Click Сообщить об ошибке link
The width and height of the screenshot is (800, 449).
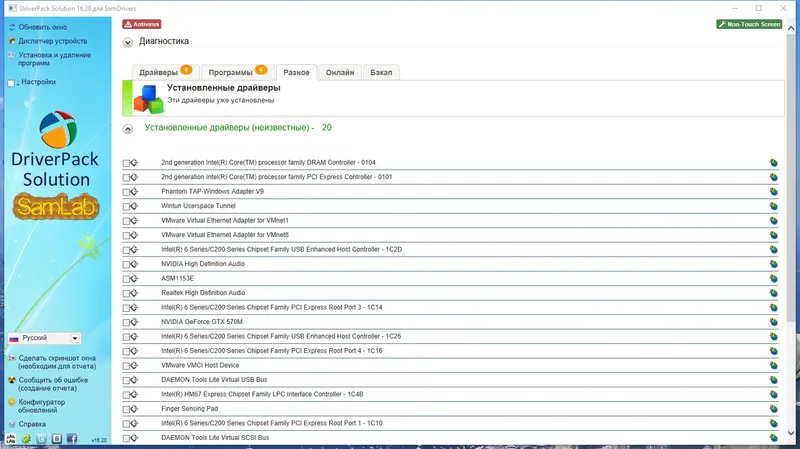pos(53,384)
